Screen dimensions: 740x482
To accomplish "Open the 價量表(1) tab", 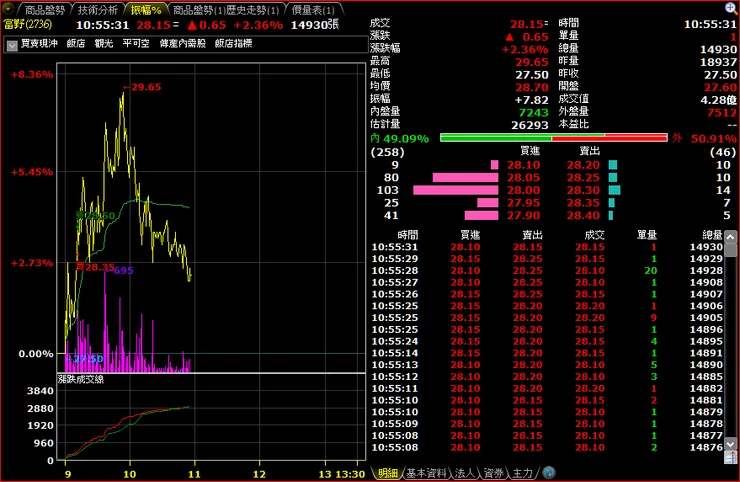I will tap(313, 10).
